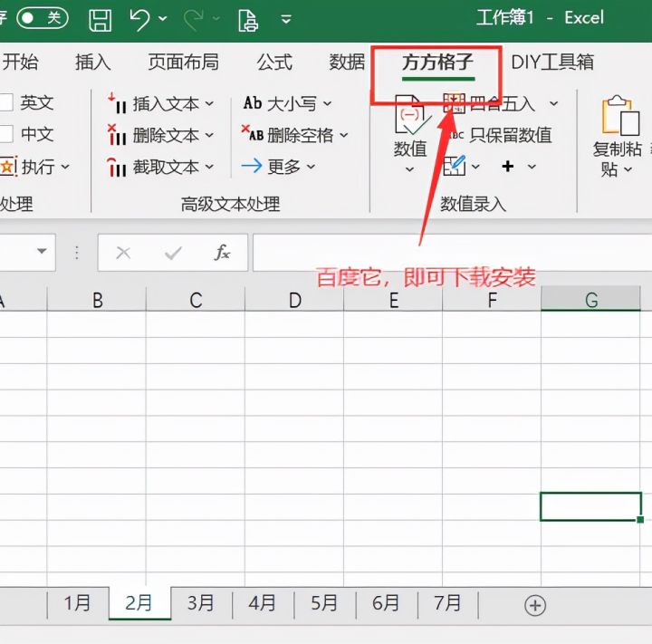This screenshot has height=644, width=652.
Task: Expand the 删除文本 dropdown arrow
Action: click(x=209, y=135)
